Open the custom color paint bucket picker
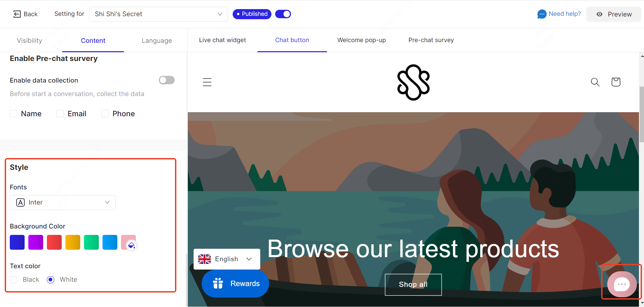The height and width of the screenshot is (307, 644). 131,245
